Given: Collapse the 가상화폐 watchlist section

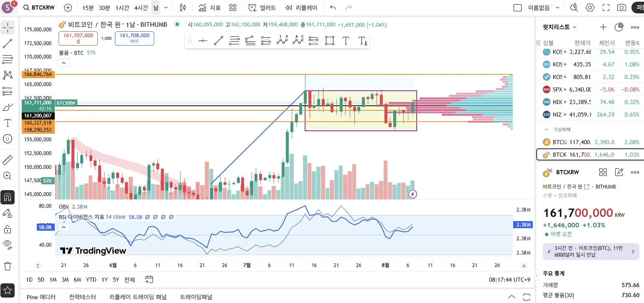Looking at the screenshot, I should 547,130.
